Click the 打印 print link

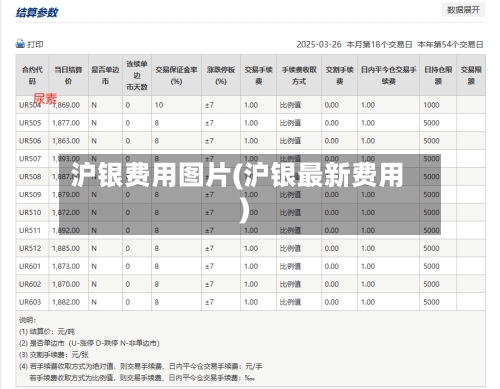tap(35, 44)
